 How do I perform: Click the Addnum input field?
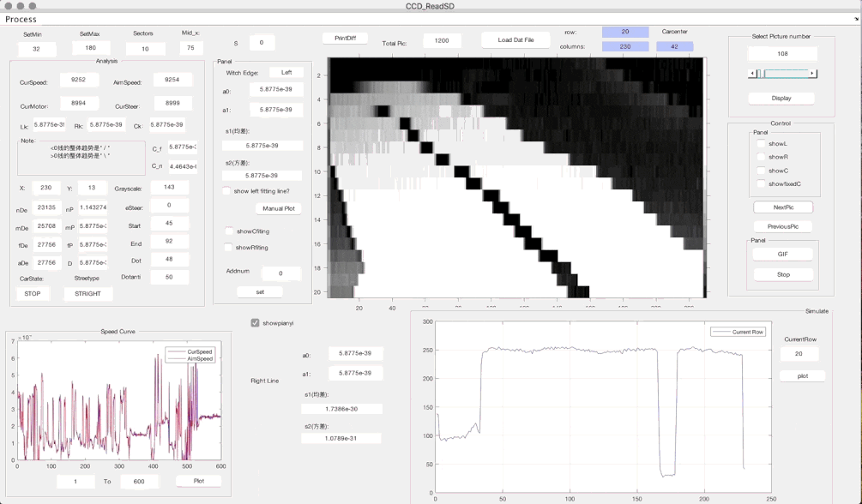(x=280, y=273)
